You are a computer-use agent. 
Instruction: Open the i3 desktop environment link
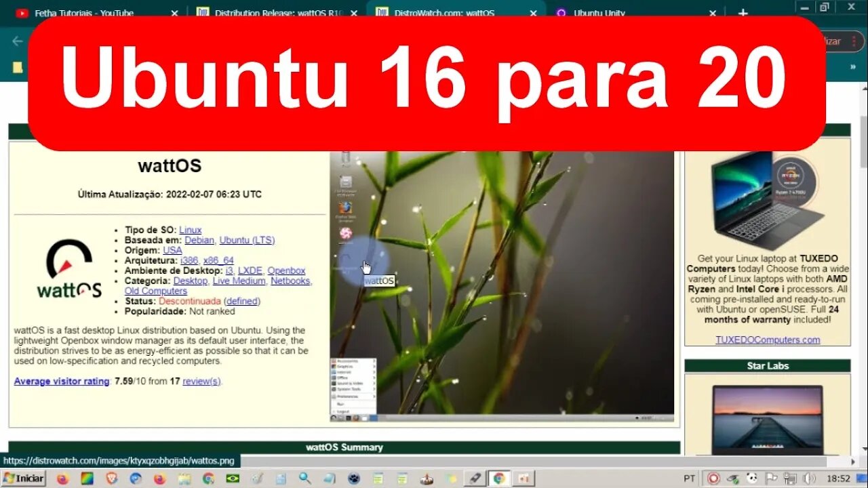(x=230, y=270)
